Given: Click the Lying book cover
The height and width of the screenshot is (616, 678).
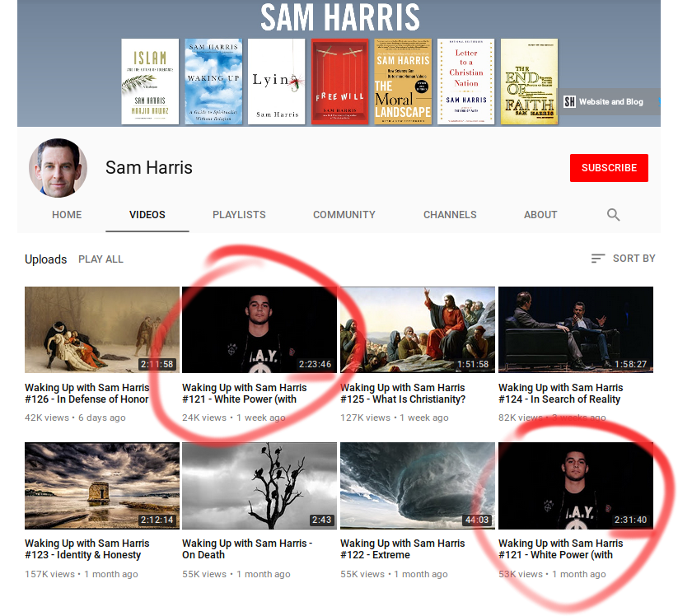Looking at the screenshot, I should click(276, 82).
